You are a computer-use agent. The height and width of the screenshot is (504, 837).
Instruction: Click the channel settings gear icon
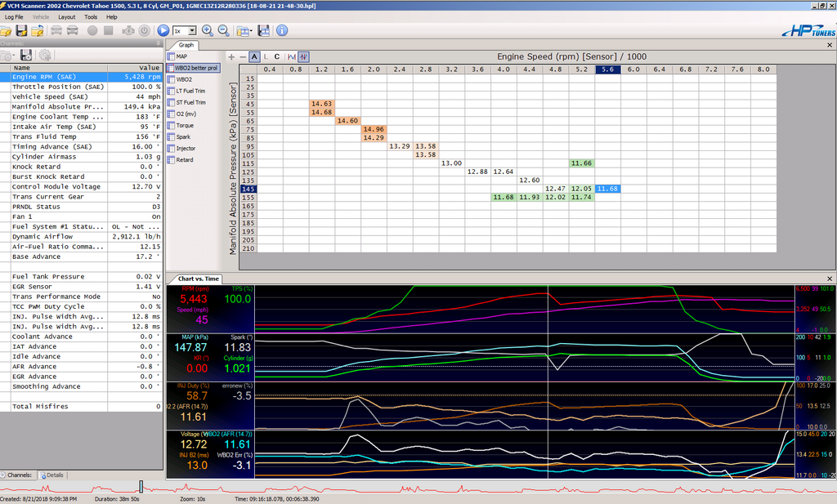[x=45, y=55]
